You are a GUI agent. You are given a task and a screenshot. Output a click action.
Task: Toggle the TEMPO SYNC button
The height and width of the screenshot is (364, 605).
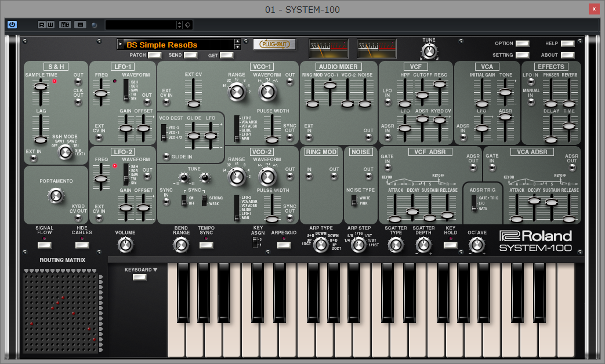[x=207, y=245]
